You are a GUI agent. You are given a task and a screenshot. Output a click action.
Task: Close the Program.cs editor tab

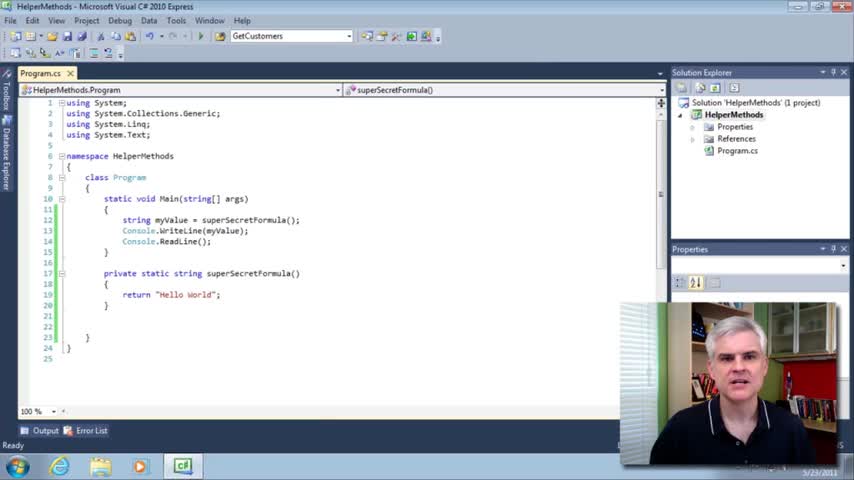[70, 74]
